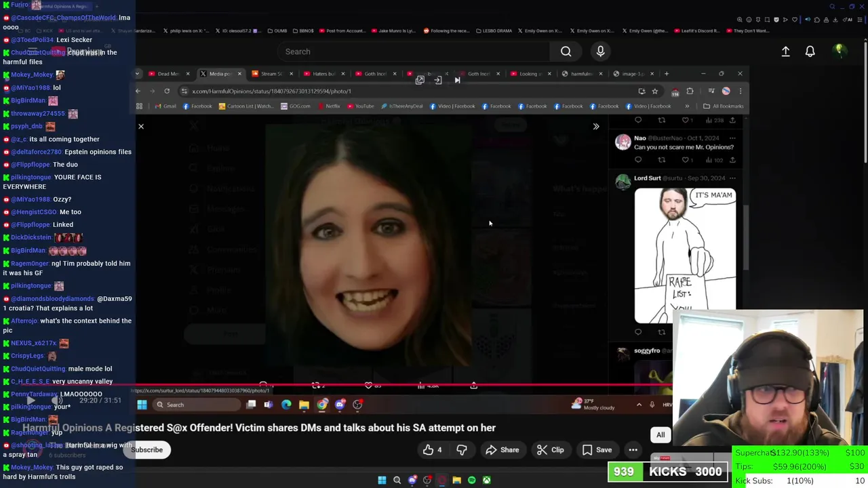This screenshot has width=868, height=488.
Task: Show hidden tray icons chevron
Action: pyautogui.click(x=639, y=405)
